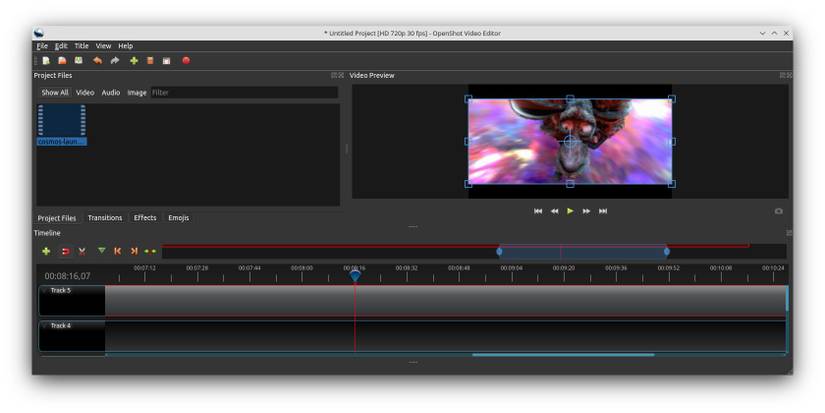Switch to the Effects tab
The image size is (825, 413).
(145, 218)
